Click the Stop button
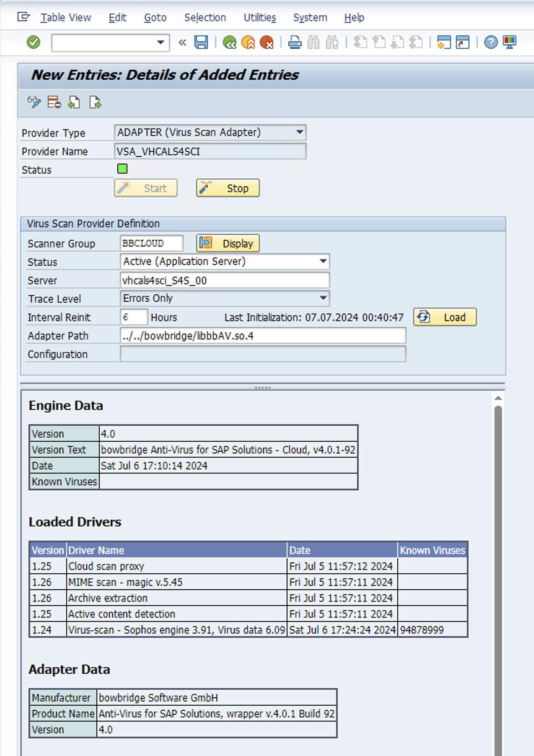 228,188
